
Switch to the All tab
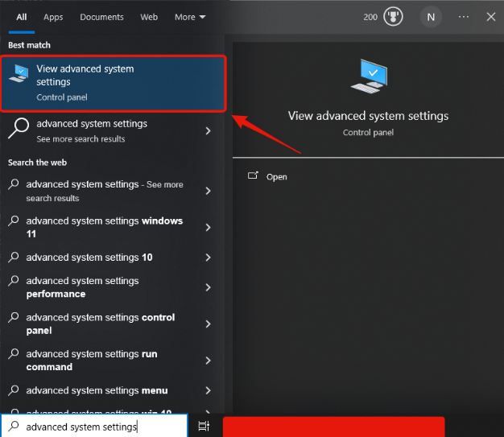[22, 17]
